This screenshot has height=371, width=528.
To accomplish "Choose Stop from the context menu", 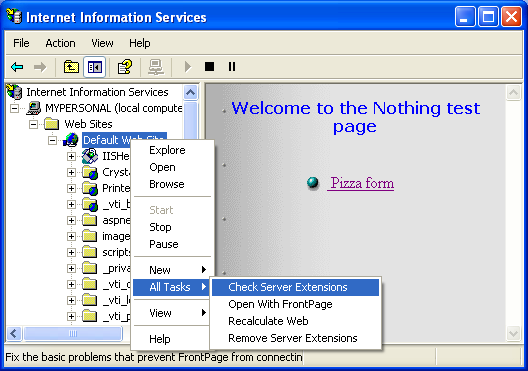I will 173,227.
